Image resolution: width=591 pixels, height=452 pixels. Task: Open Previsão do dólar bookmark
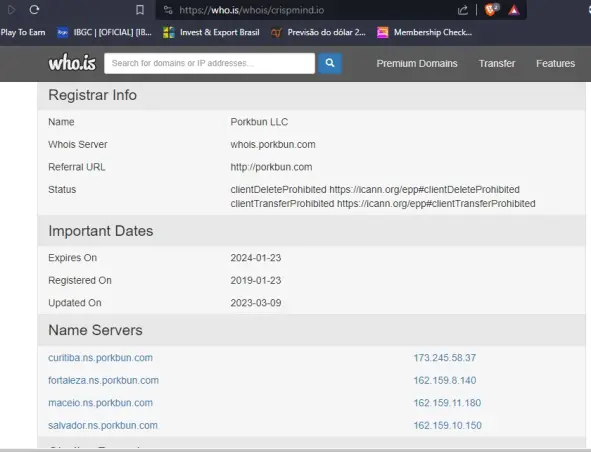point(318,32)
